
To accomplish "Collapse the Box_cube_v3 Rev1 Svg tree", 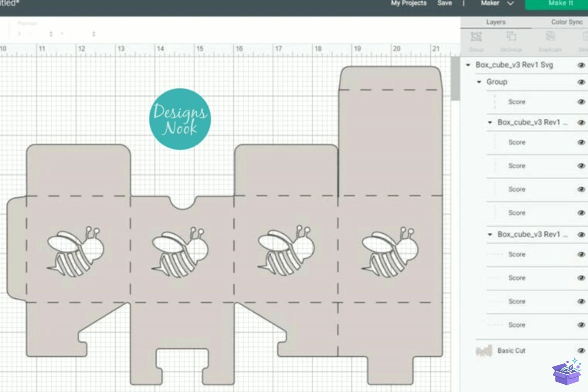I will point(468,65).
